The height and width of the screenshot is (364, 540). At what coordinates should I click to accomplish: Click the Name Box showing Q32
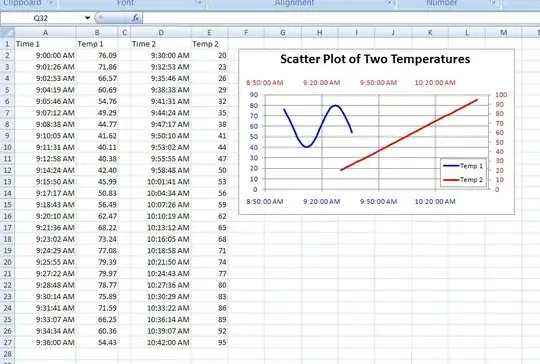click(x=41, y=18)
